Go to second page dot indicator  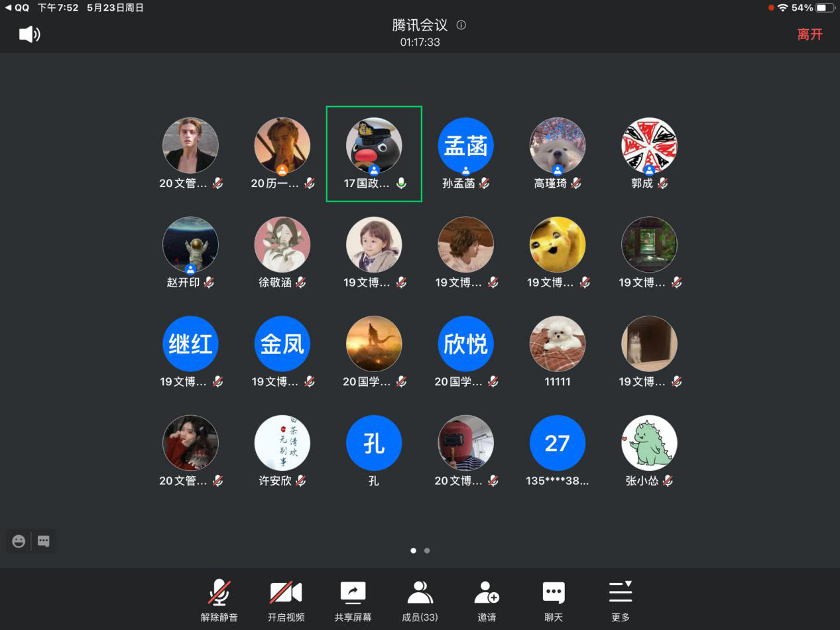(427, 550)
